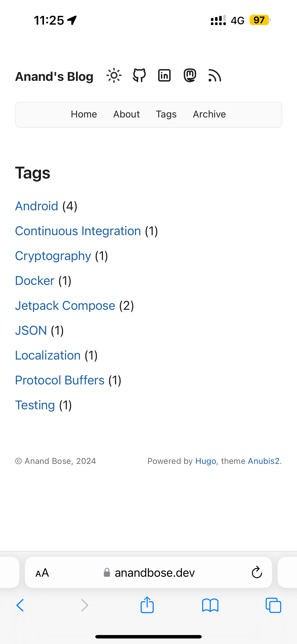
Task: Tap the anandbose.dev address field
Action: pyautogui.click(x=154, y=573)
